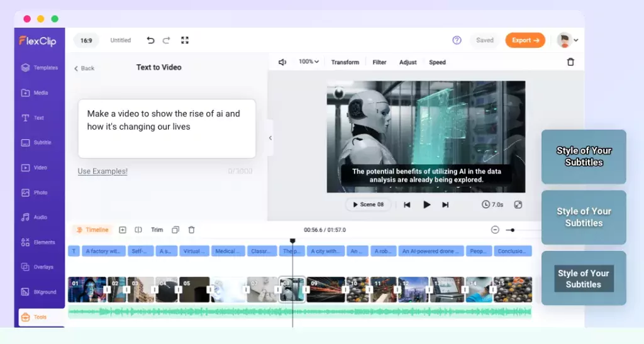Click the redo arrow icon

pyautogui.click(x=166, y=40)
